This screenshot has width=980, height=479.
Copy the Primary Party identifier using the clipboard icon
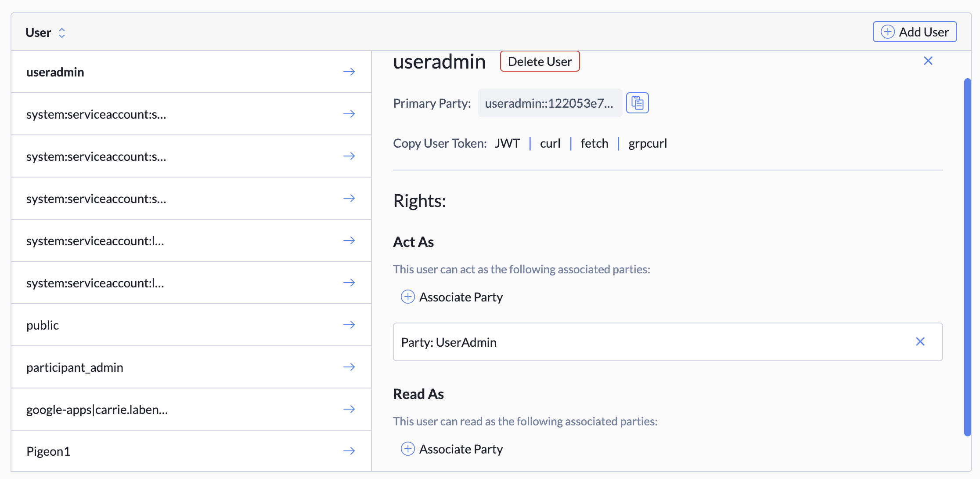tap(637, 102)
